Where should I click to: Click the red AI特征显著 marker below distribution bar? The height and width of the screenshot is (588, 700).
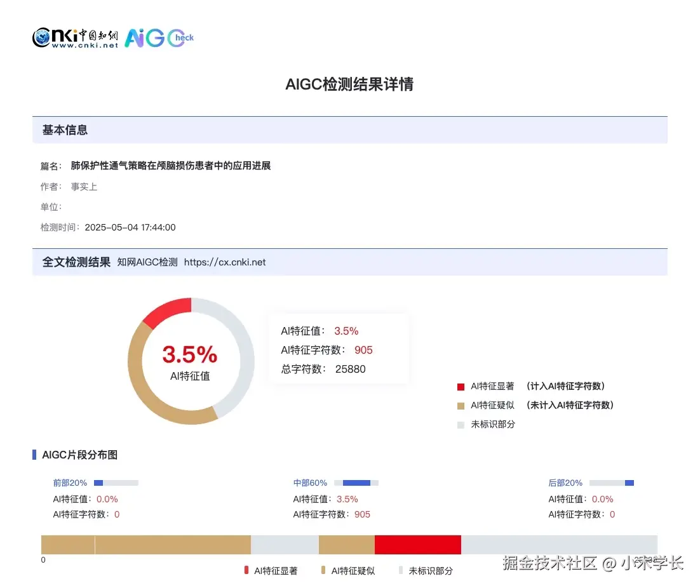(x=246, y=570)
